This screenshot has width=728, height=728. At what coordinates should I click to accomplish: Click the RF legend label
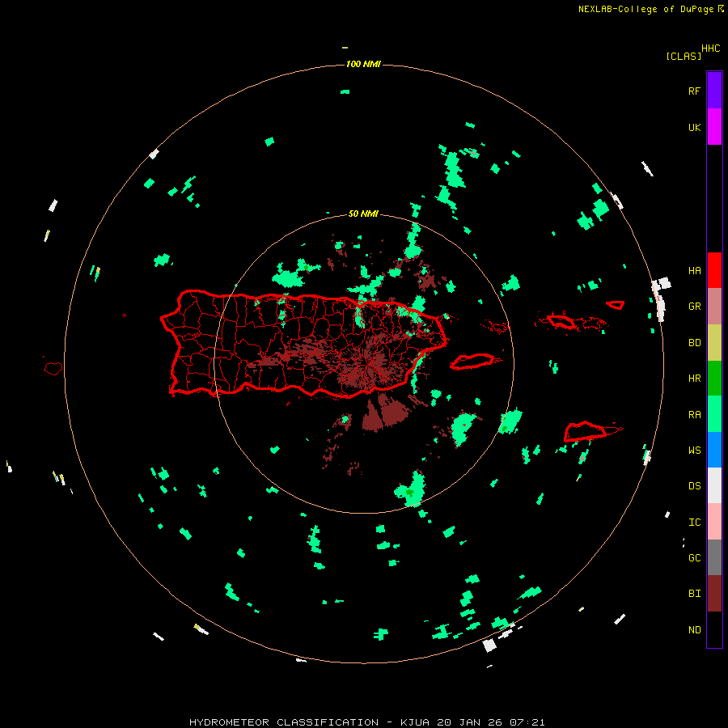(694, 91)
